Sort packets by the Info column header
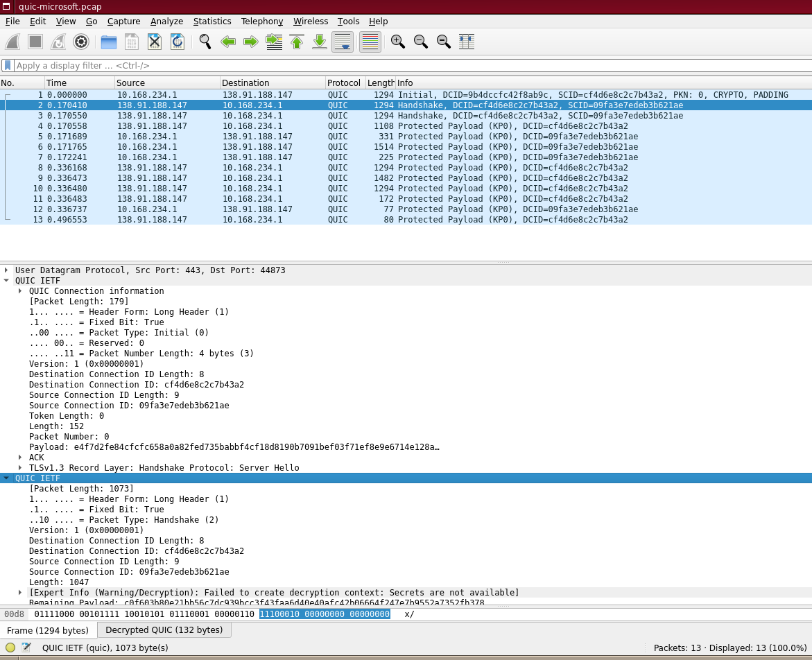The height and width of the screenshot is (660, 812). point(603,82)
